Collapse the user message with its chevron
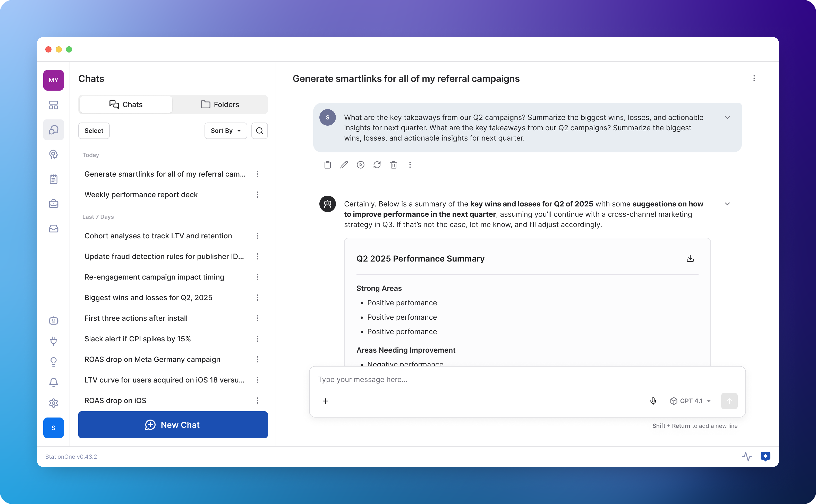The height and width of the screenshot is (504, 816). click(727, 117)
